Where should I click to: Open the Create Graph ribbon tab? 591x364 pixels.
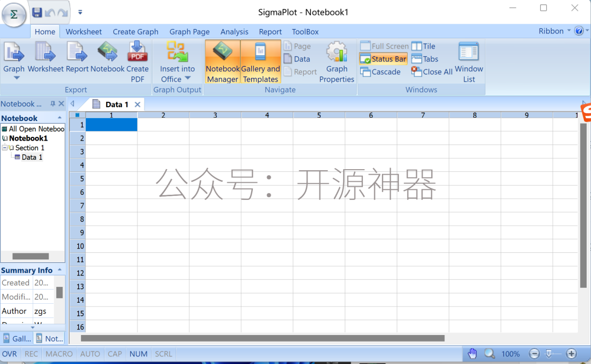coord(136,32)
